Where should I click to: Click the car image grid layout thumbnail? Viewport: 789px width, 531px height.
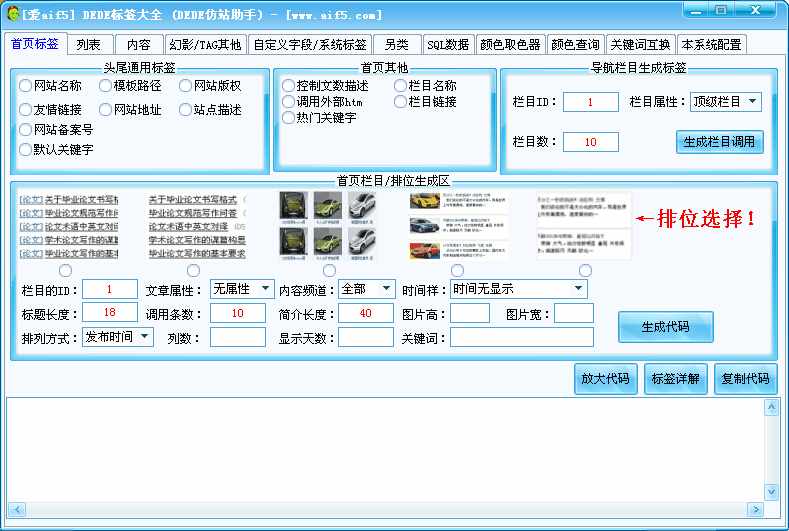(x=328, y=226)
